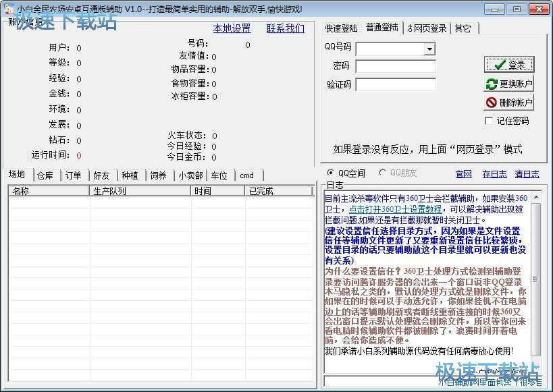Image resolution: width=553 pixels, height=392 pixels.
Task: Open the 本地设置 local settings link
Action: click(x=232, y=28)
